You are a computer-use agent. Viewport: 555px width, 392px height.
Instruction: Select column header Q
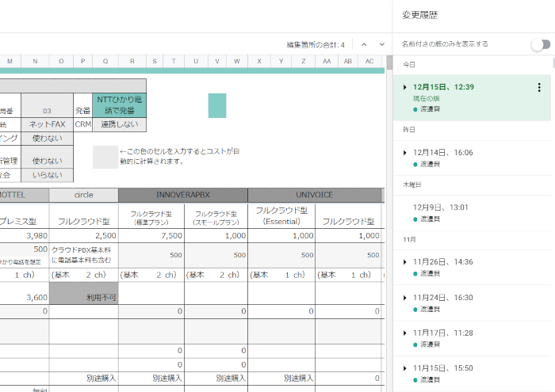click(x=105, y=61)
